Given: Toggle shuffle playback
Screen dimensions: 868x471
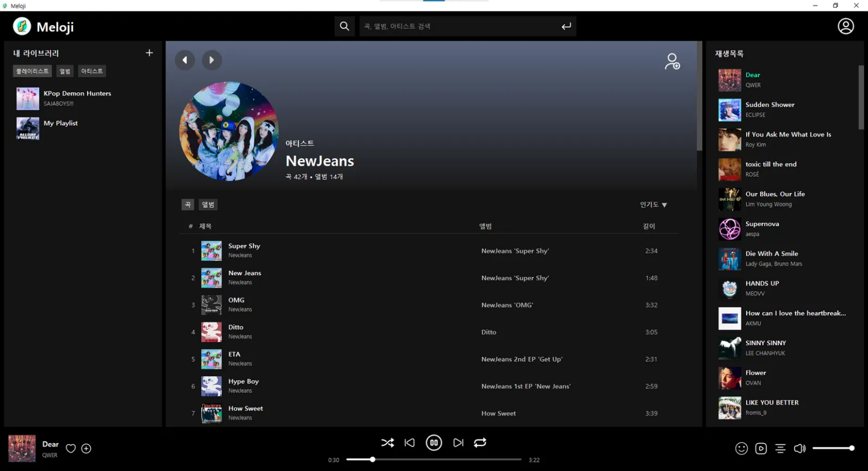Looking at the screenshot, I should point(387,443).
